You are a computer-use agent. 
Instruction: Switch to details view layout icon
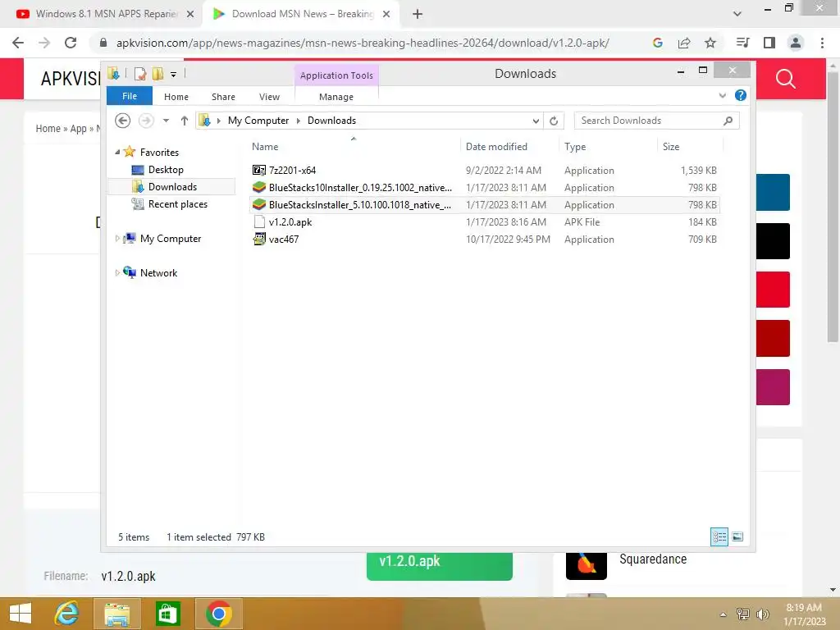[x=719, y=536]
